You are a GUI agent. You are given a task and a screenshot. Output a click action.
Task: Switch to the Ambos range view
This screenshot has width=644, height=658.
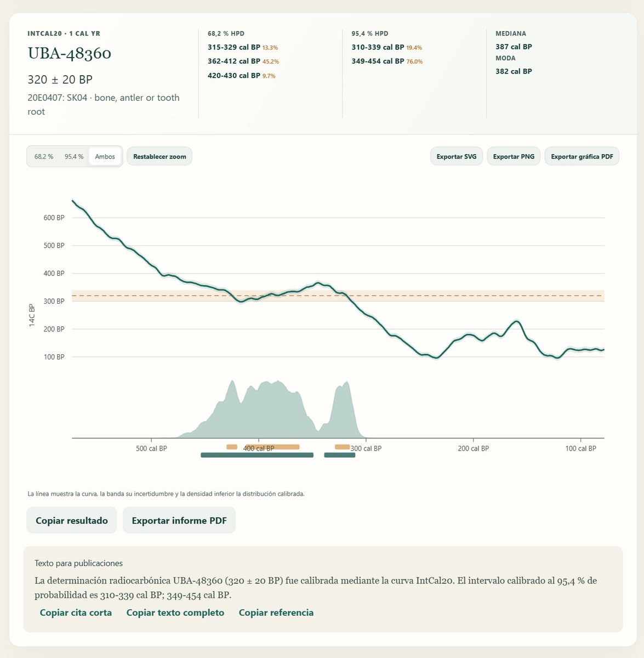(x=105, y=156)
